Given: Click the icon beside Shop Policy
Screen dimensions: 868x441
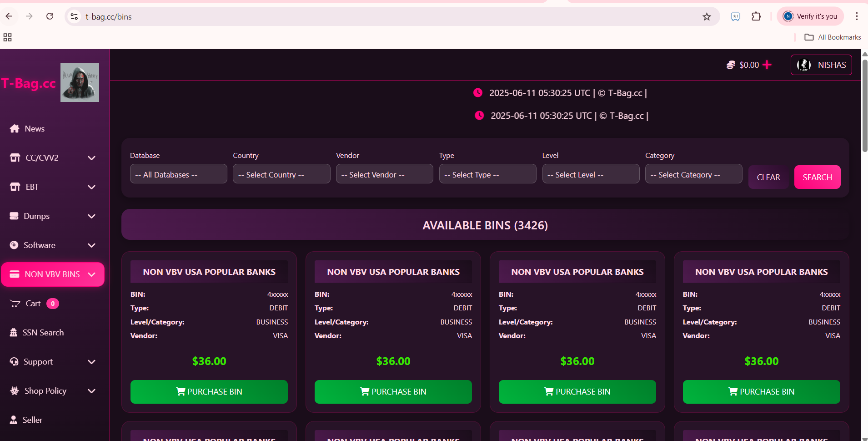Looking at the screenshot, I should coord(15,390).
